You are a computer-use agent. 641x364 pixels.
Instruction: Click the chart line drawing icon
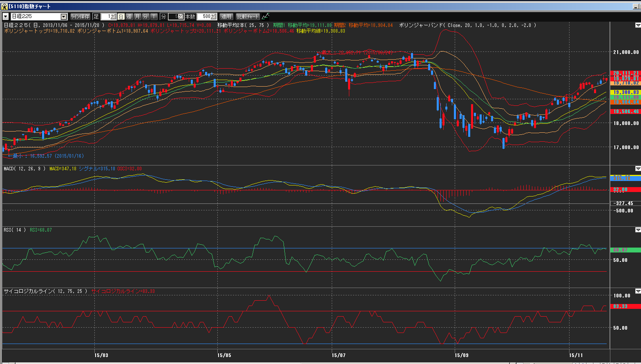266,16
